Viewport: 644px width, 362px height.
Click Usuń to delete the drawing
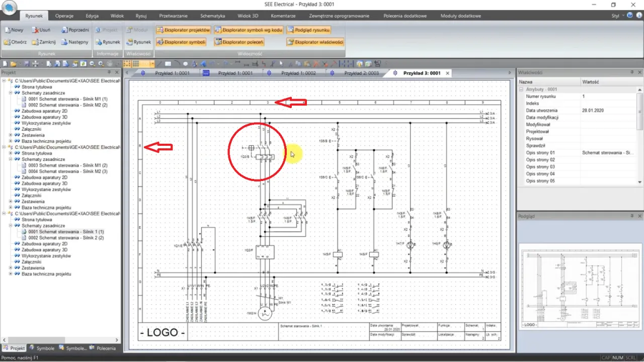[x=40, y=30]
